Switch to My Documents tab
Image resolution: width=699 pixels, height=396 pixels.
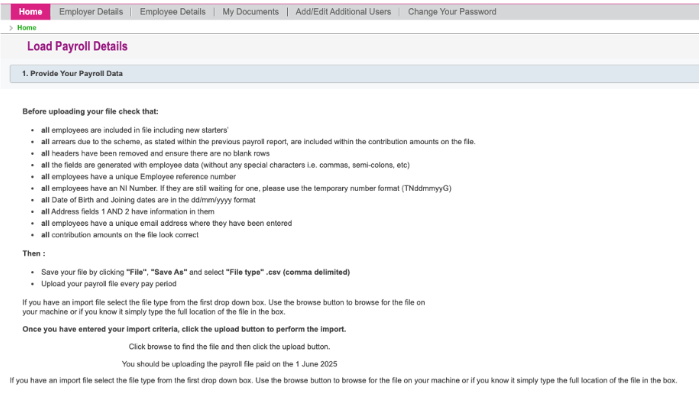(x=251, y=12)
